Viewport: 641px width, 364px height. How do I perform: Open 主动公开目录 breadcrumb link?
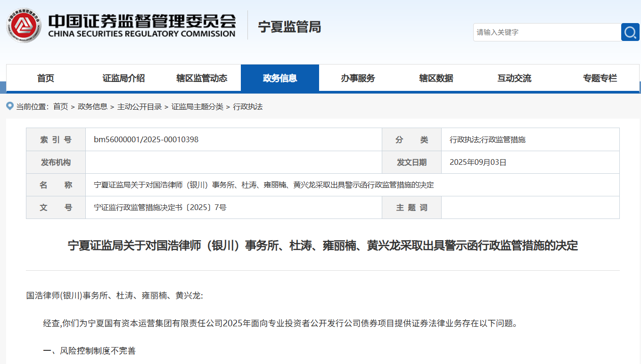pos(139,106)
